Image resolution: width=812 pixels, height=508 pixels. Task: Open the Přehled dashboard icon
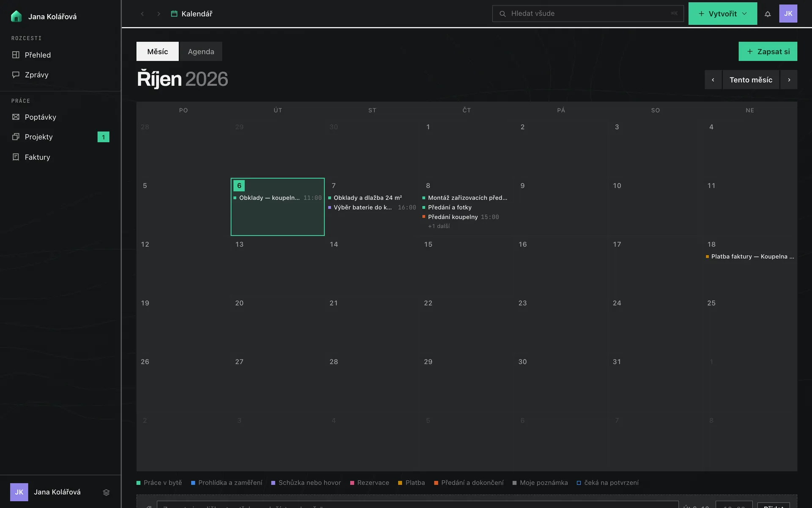[16, 55]
